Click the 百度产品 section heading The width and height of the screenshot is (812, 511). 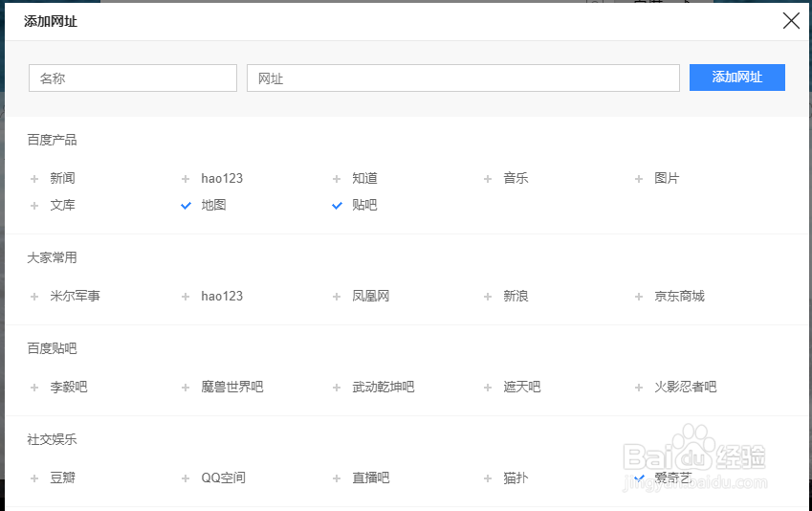(x=52, y=140)
